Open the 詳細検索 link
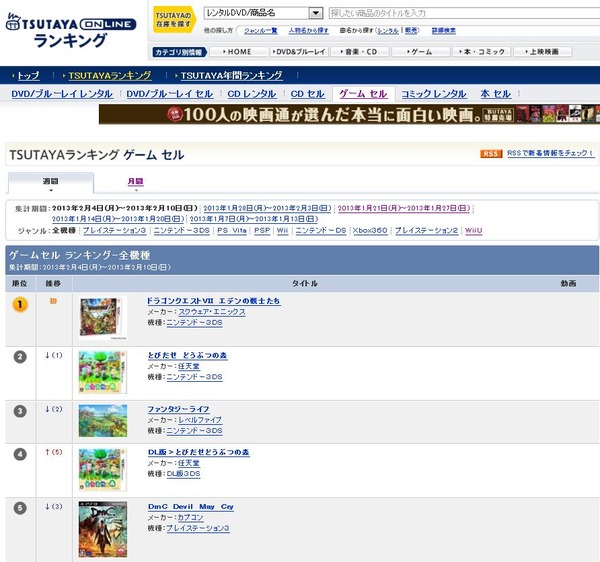The width and height of the screenshot is (600, 562). [444, 31]
